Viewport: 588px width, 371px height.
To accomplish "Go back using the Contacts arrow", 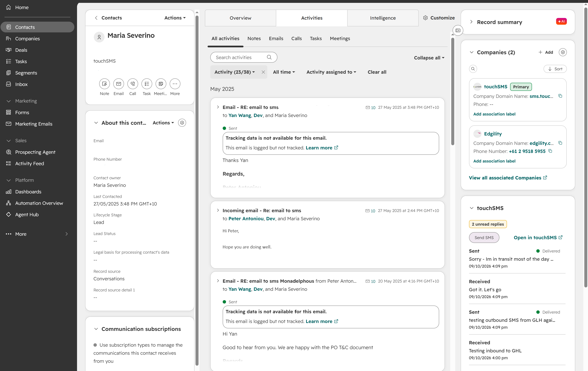I will (96, 18).
